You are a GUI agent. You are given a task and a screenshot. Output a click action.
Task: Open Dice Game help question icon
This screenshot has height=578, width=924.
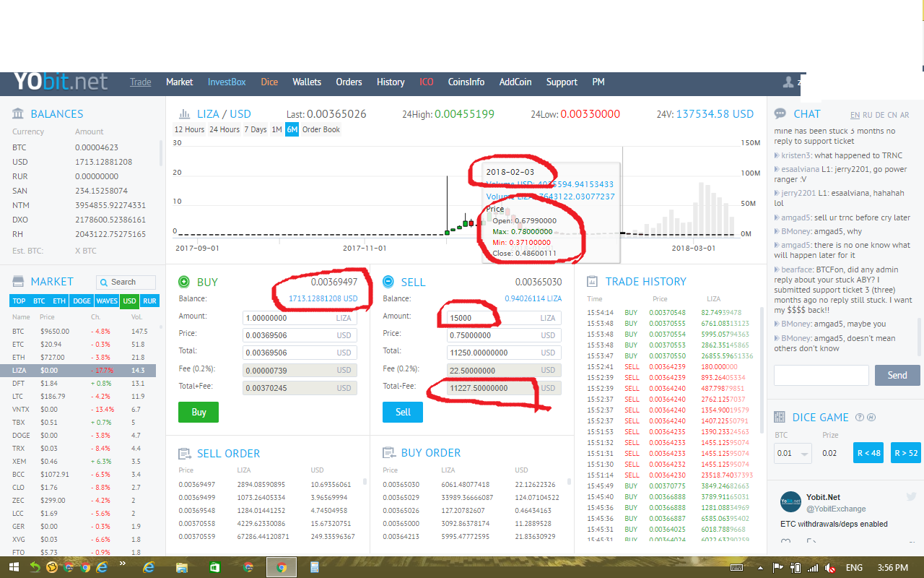(x=860, y=418)
